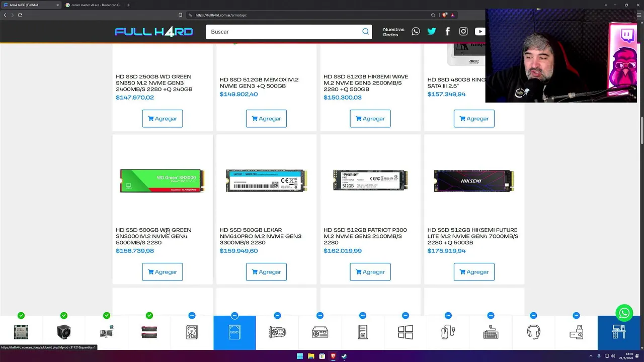Choose the motherboard category icon
This screenshot has height=362, width=644.
point(107,332)
